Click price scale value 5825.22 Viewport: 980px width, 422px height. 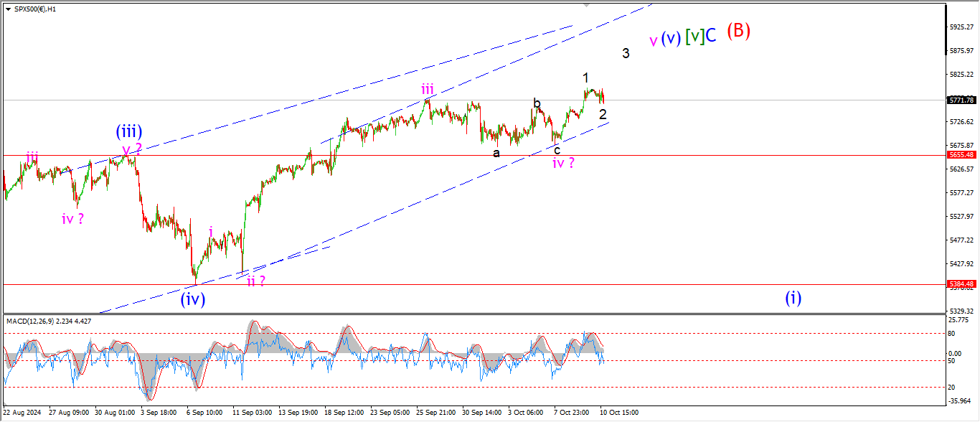(961, 75)
